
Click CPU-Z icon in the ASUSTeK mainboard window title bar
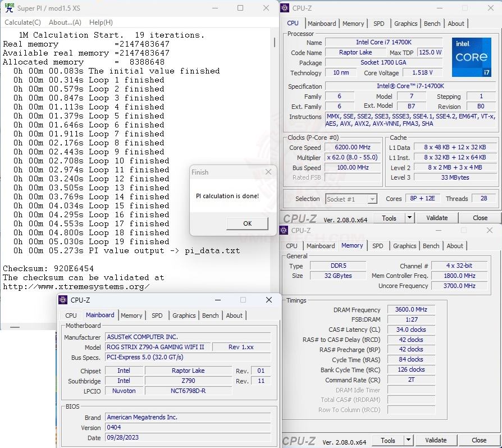pyautogui.click(x=64, y=300)
